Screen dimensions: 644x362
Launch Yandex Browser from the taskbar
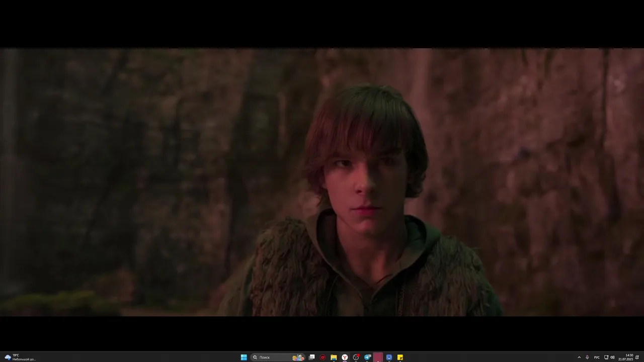tap(345, 357)
